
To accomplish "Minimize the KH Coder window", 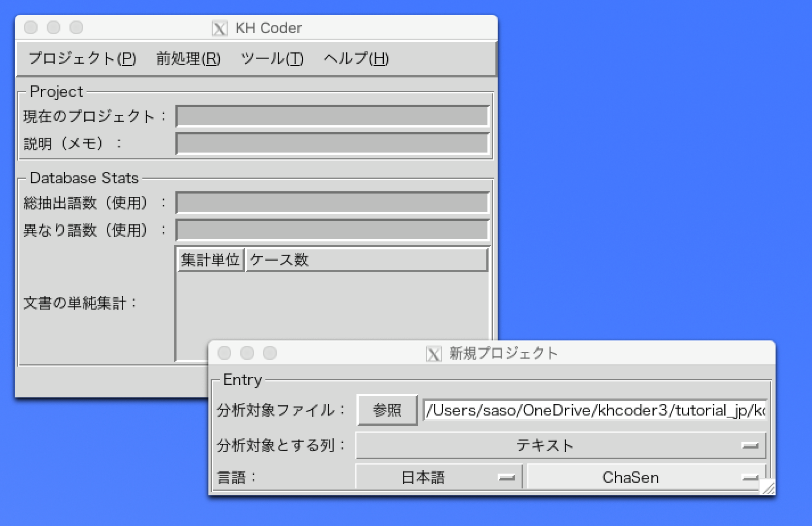I will (54, 27).
